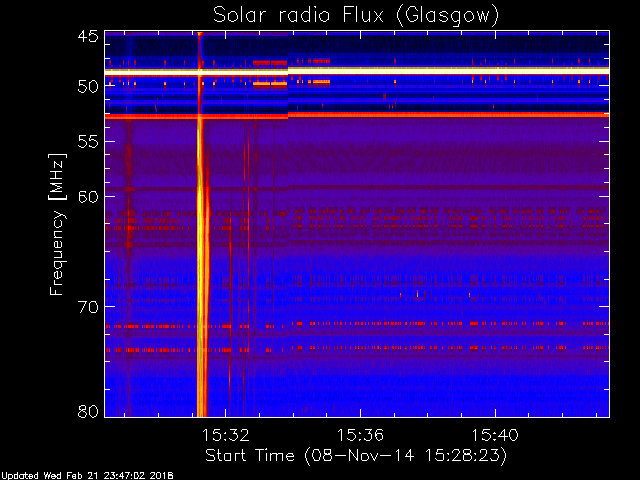Click the "15:36" time axis label

[360, 435]
